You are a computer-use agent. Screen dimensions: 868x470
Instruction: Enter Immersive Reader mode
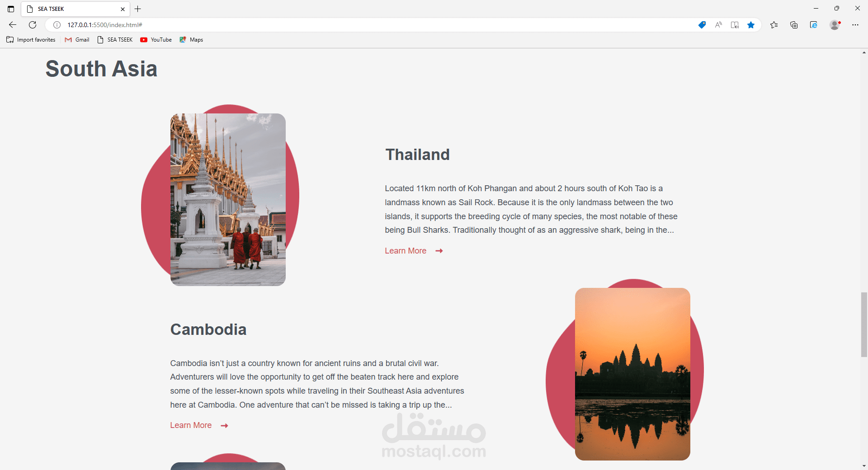click(735, 25)
